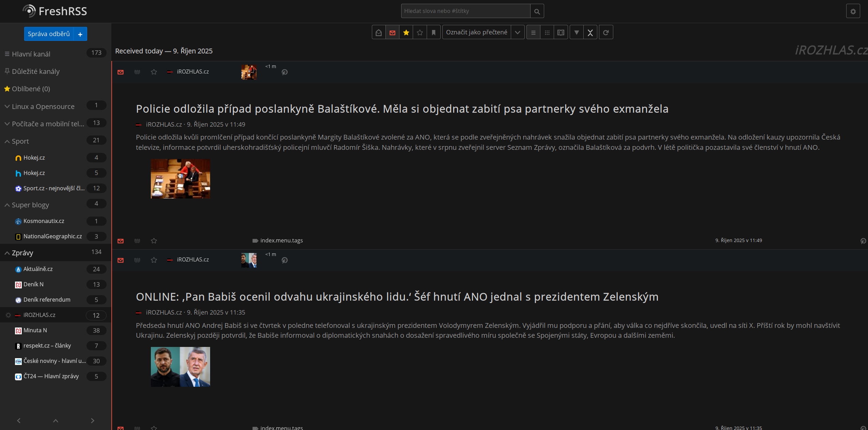The height and width of the screenshot is (430, 868).
Task: Open dropdown arrow next to Označit jako přečtené
Action: pyautogui.click(x=518, y=32)
